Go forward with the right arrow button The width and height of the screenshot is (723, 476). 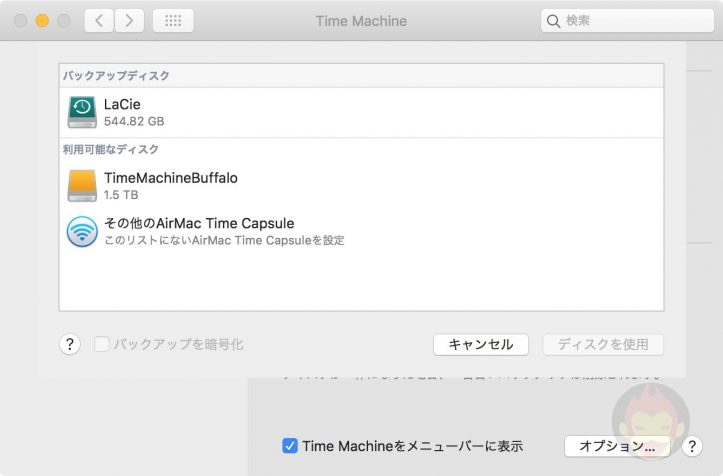pyautogui.click(x=129, y=21)
